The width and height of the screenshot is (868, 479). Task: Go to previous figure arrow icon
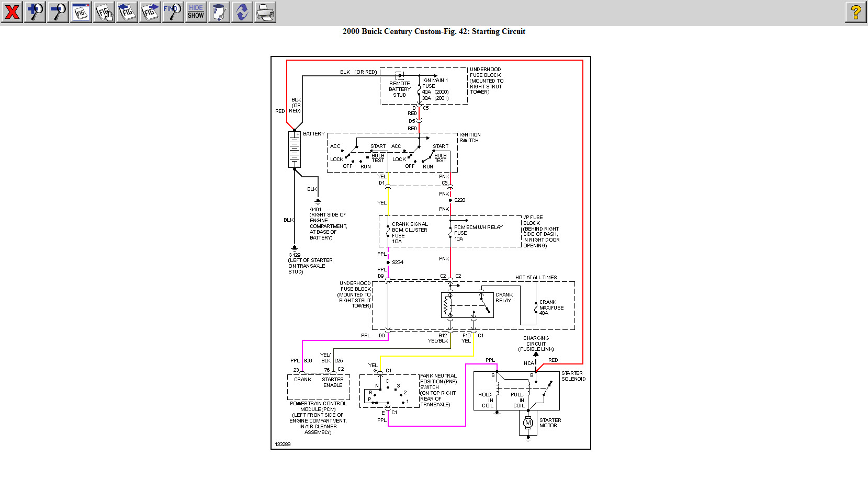coord(127,12)
